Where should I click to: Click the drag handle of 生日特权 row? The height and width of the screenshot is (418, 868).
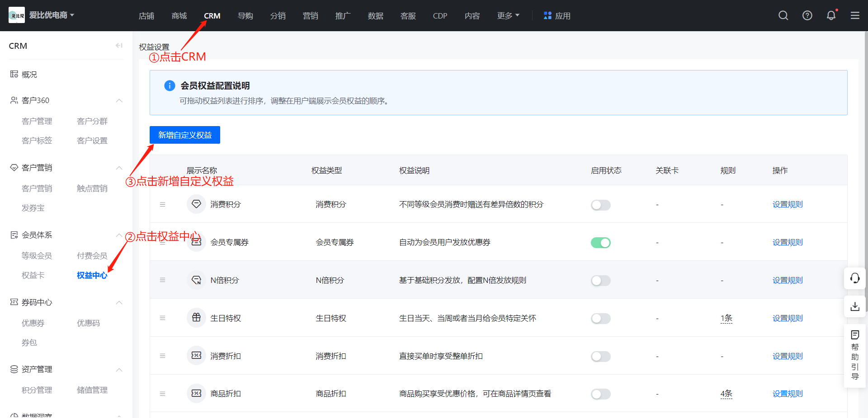point(162,318)
